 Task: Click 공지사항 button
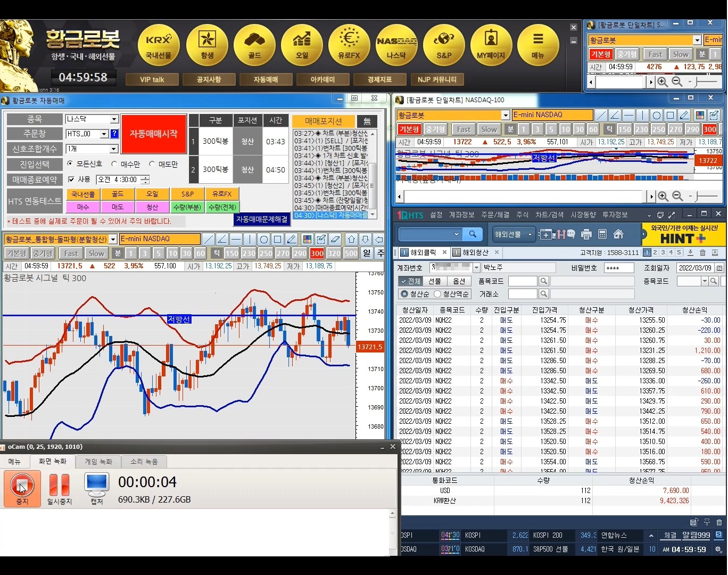point(209,80)
